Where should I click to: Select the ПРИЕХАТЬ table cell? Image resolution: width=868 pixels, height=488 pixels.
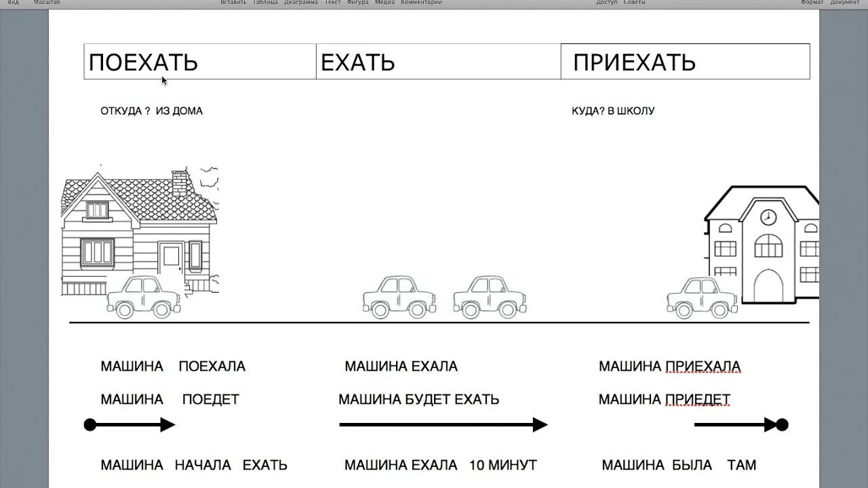[x=686, y=62]
